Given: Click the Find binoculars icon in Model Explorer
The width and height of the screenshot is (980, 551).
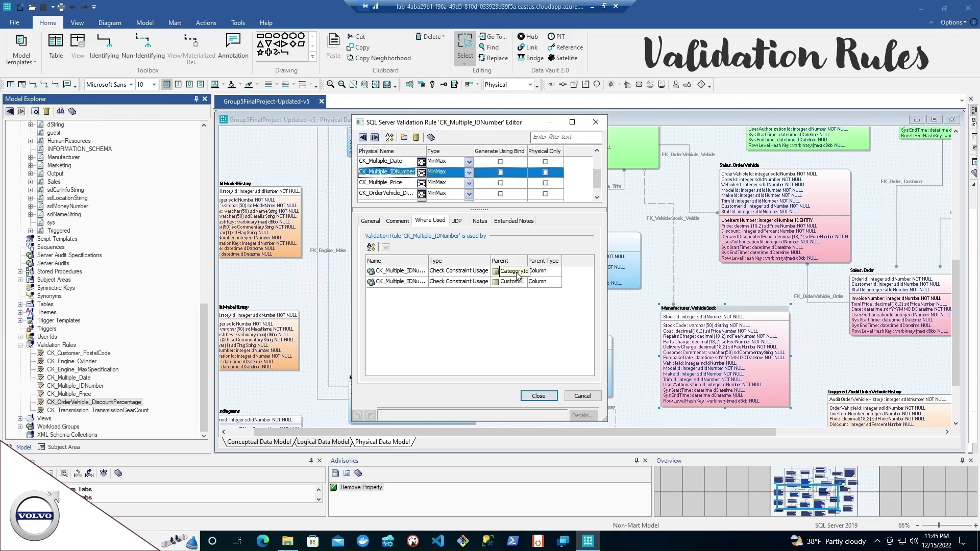Looking at the screenshot, I should coord(60,111).
